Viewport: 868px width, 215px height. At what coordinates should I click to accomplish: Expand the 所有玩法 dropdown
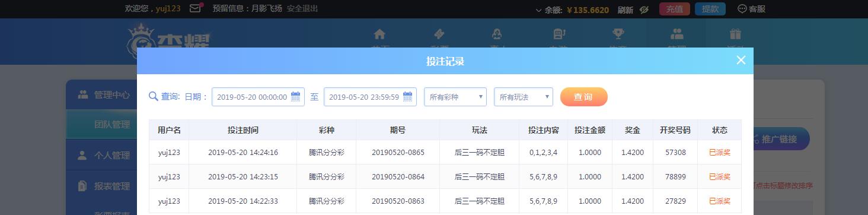coord(524,97)
